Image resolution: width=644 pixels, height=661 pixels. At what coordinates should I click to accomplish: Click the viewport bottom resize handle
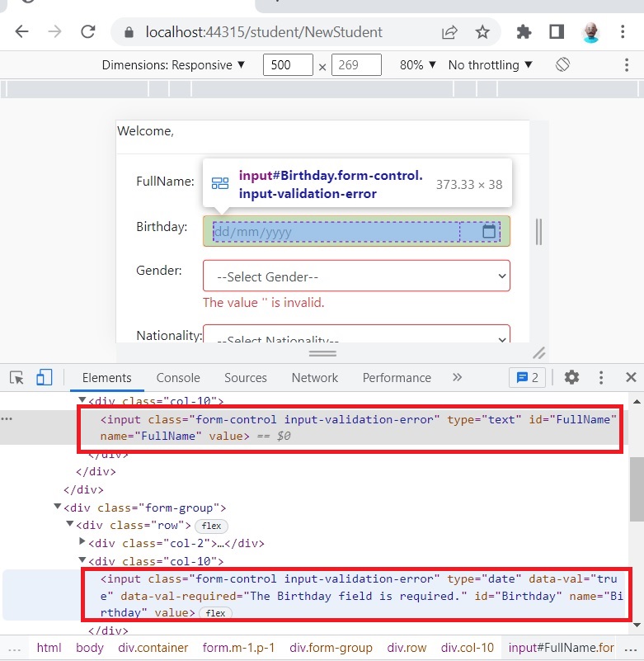point(322,353)
